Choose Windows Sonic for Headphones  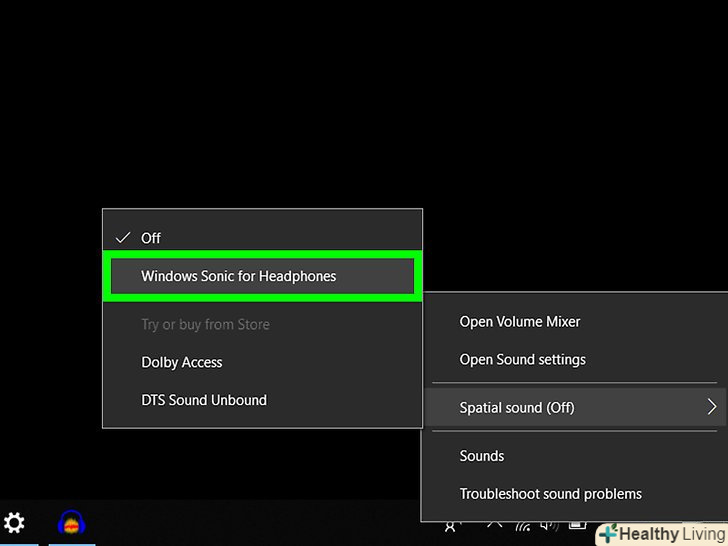(262, 276)
